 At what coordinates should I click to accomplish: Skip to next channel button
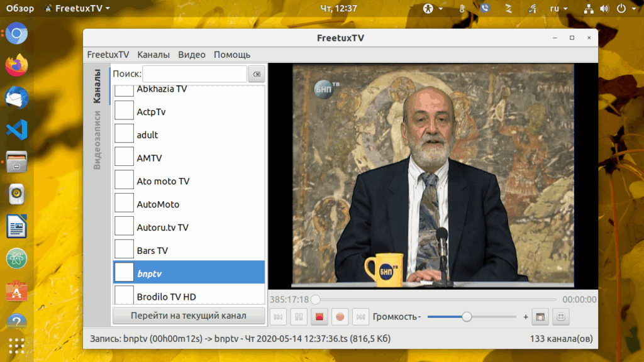360,317
